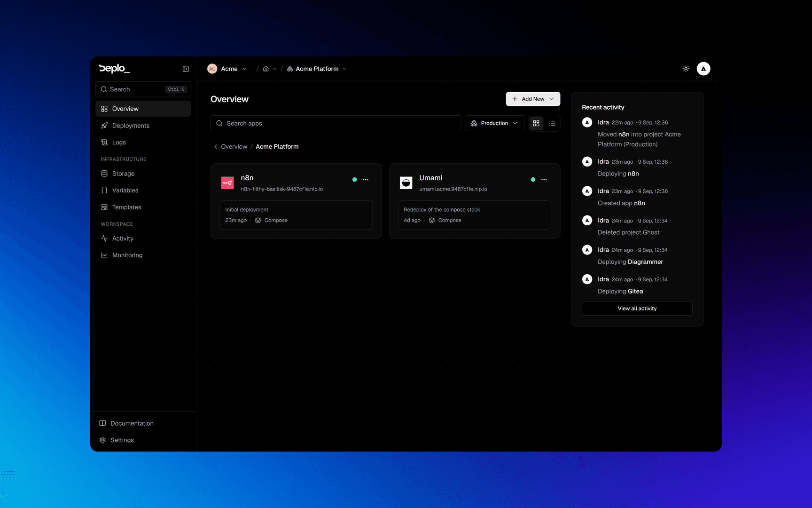Viewport: 812px width, 508px height.
Task: Click the Umami app title
Action: click(x=431, y=178)
